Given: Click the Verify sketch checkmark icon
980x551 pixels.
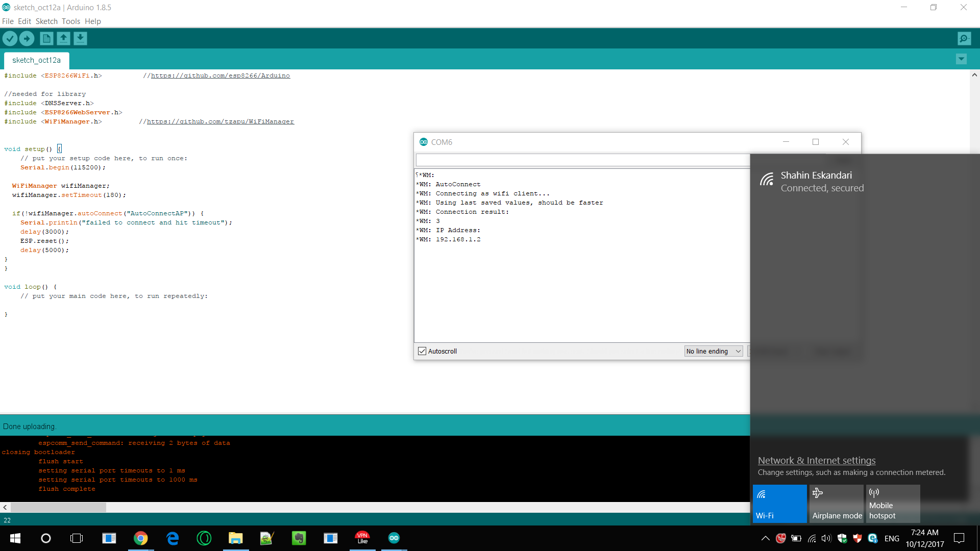Looking at the screenshot, I should pyautogui.click(x=10, y=38).
